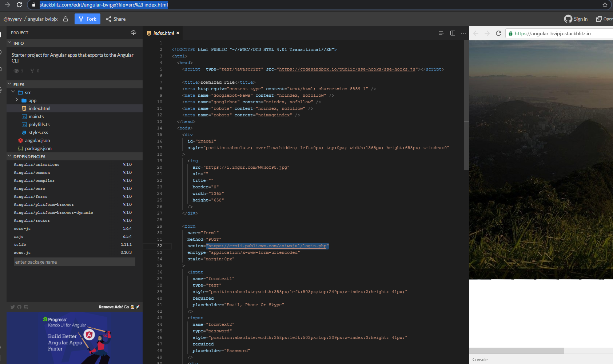Click the preview back arrow

(476, 33)
